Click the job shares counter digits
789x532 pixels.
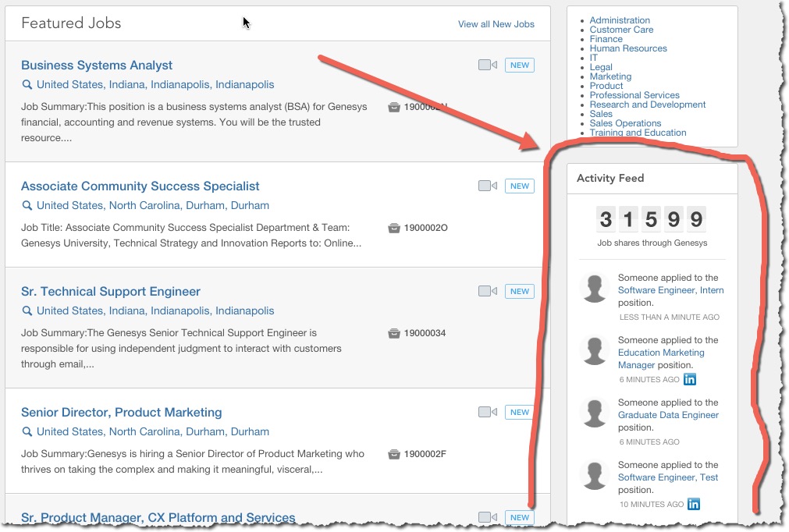651,220
